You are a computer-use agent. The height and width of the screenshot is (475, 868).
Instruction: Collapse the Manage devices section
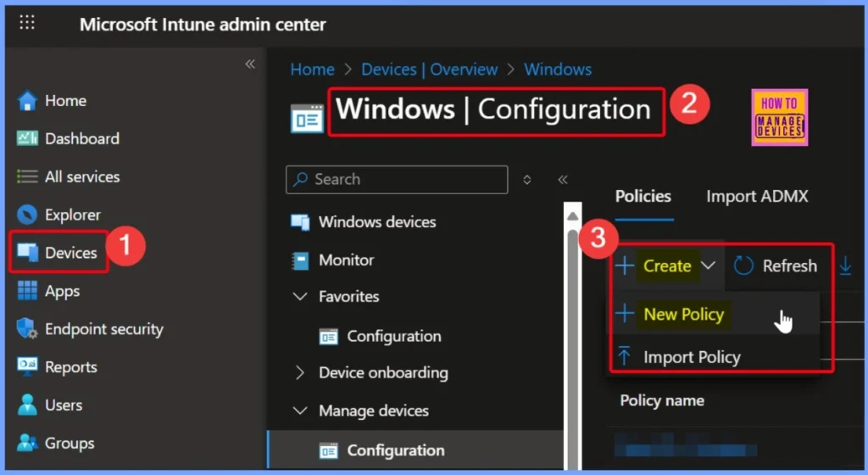click(300, 411)
